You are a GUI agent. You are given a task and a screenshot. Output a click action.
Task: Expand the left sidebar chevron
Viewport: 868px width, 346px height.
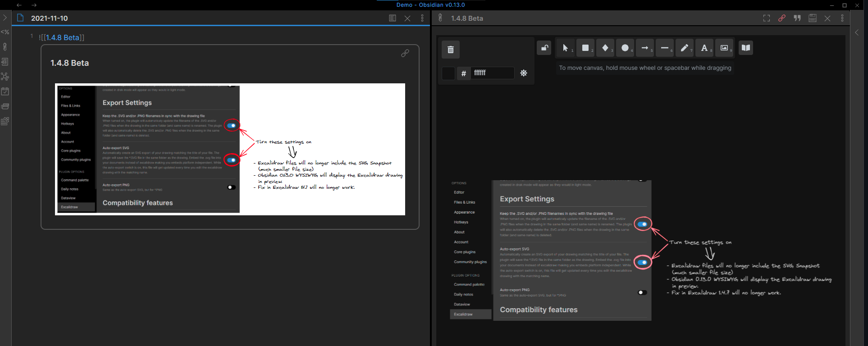tap(5, 18)
